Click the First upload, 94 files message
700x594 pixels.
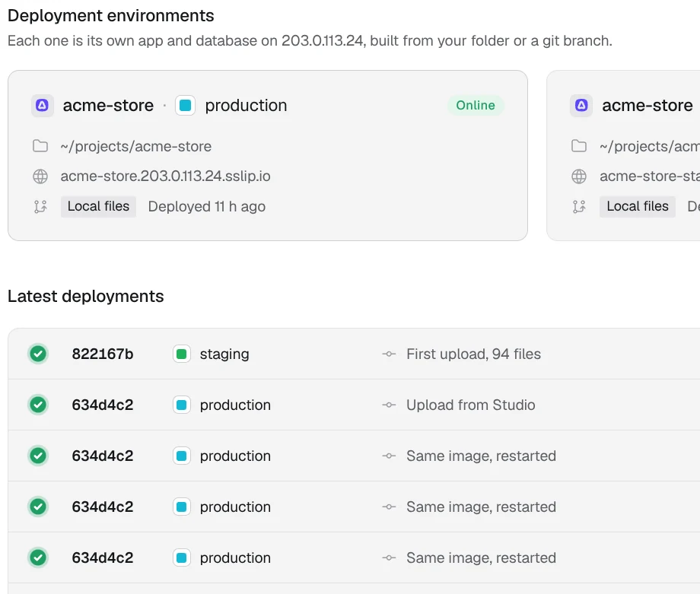[x=474, y=354]
